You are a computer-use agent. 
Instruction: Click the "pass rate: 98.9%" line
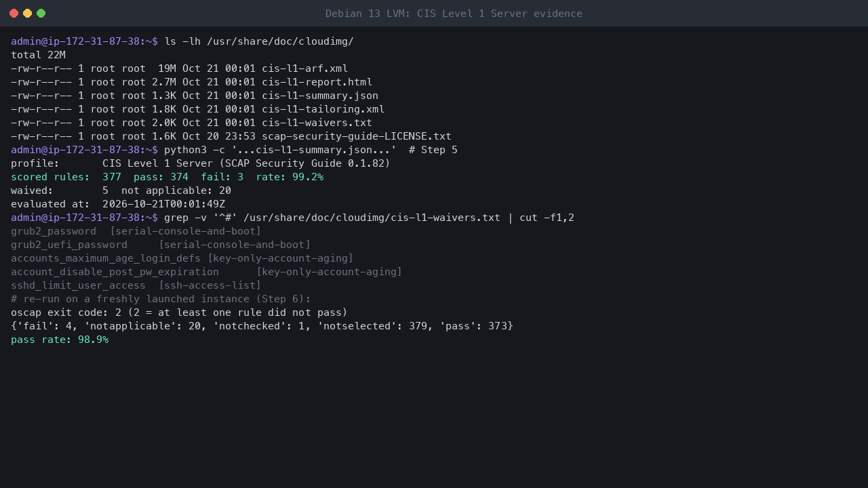[x=60, y=340]
